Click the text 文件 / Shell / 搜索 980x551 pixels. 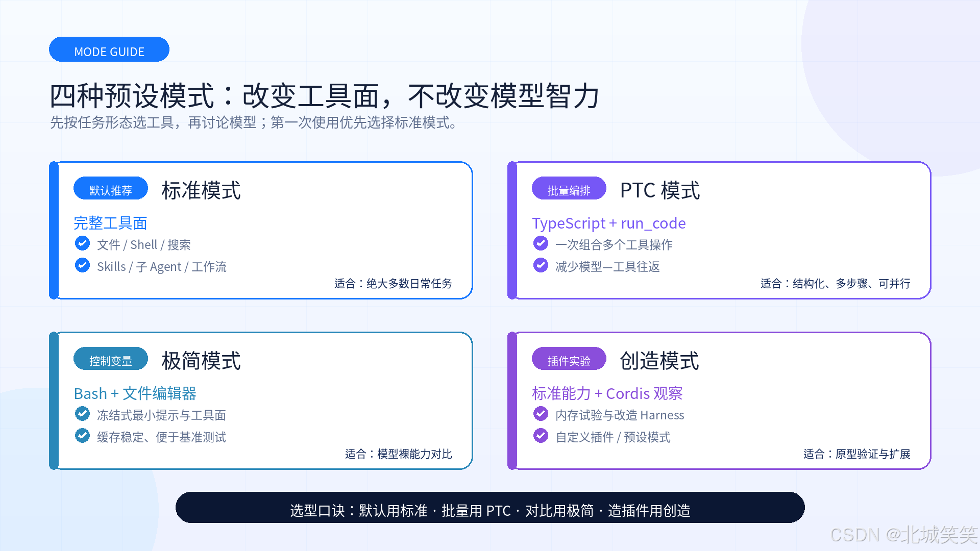click(x=144, y=245)
